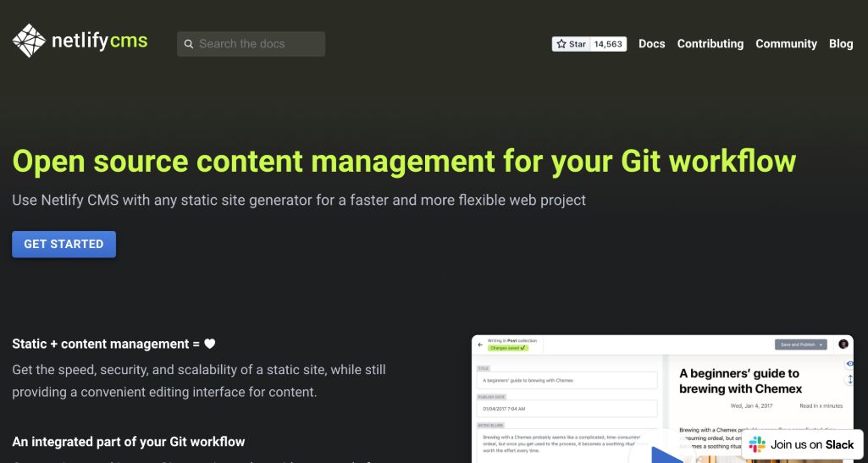
Task: Click the Netlify CMS diamond logo
Action: coord(29,41)
